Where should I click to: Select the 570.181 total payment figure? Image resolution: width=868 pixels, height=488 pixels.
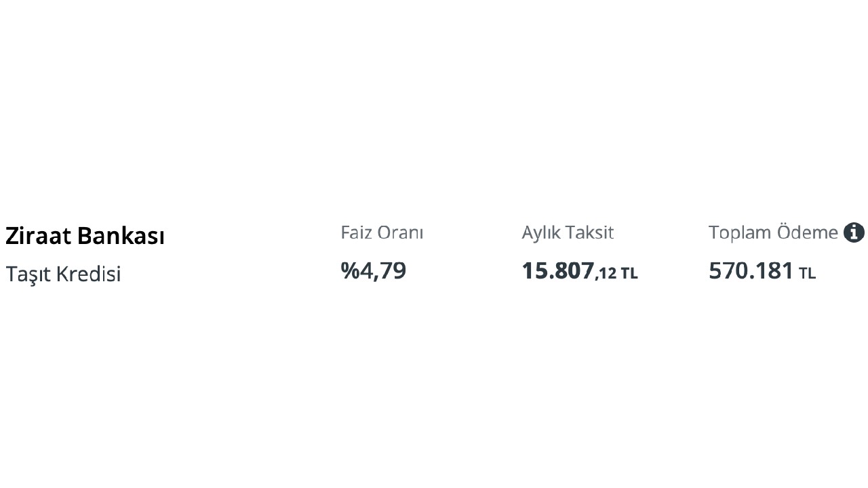pyautogui.click(x=751, y=270)
